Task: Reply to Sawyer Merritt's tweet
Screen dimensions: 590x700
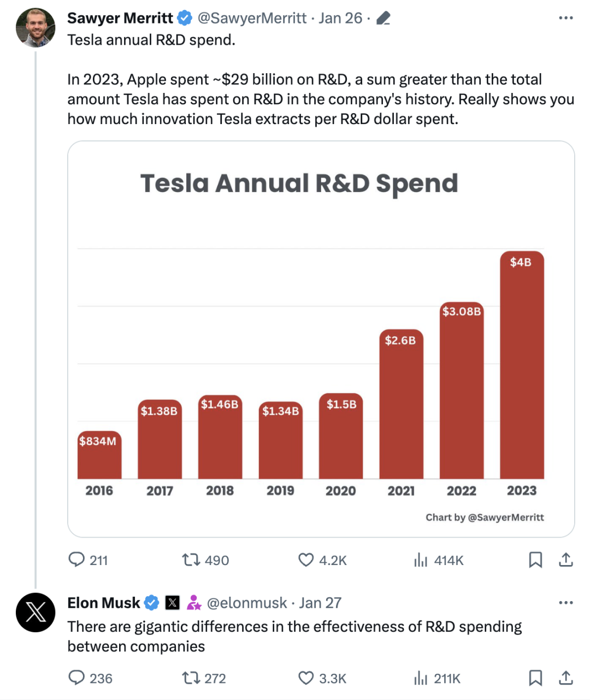Action: [76, 560]
